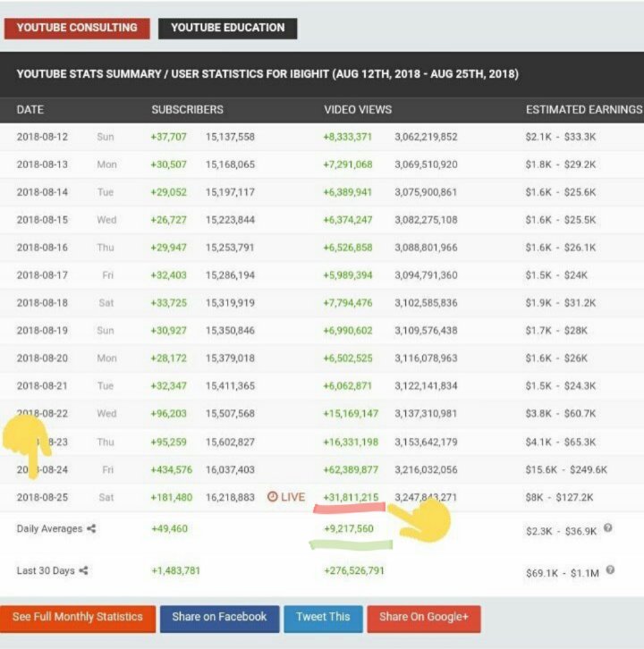Click total views 3,216,032,056
The image size is (644, 649).
pos(426,470)
